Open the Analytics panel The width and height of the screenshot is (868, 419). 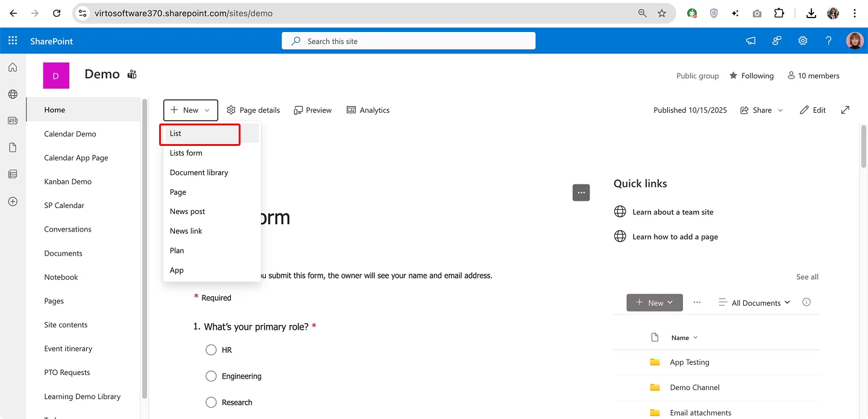pos(368,110)
